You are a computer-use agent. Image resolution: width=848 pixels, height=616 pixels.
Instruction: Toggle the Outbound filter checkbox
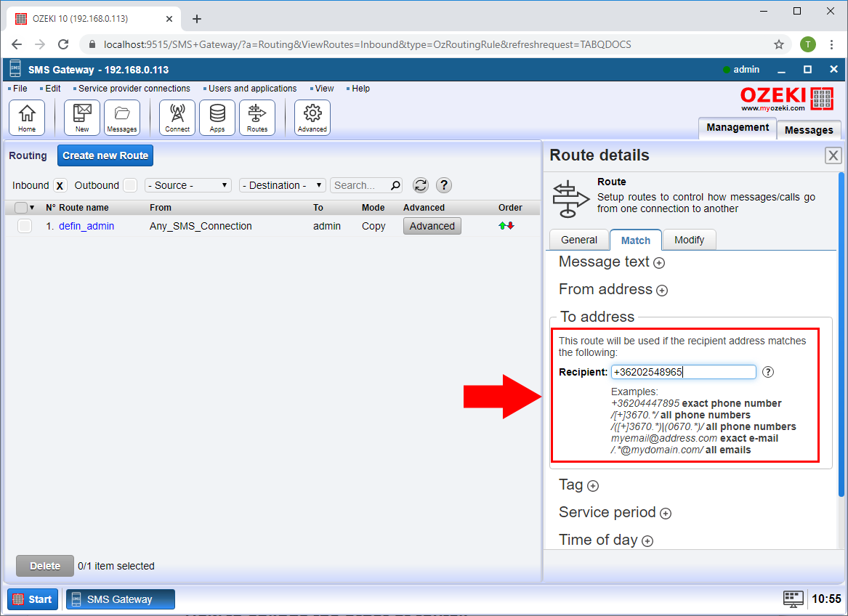(x=130, y=185)
